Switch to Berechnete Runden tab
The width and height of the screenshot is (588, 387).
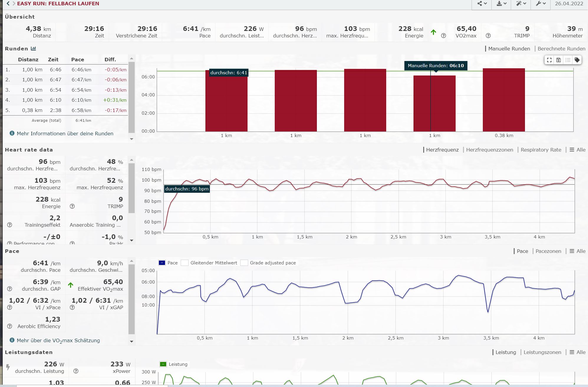[x=561, y=49]
